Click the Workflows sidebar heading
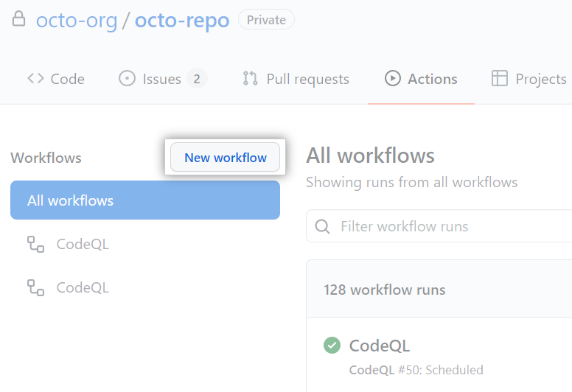Screen dimensions: 572x392 point(46,158)
